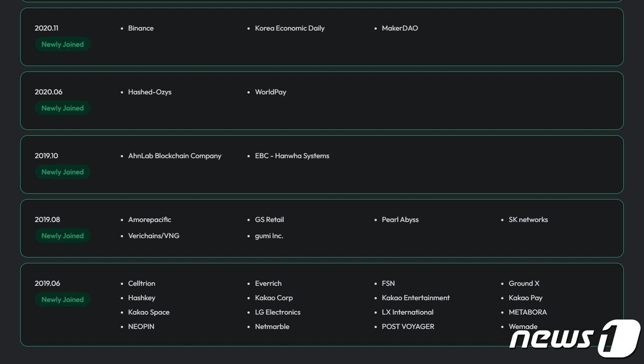Image resolution: width=644 pixels, height=364 pixels.
Task: Click the Newly Joined badge under 2019.08
Action: coord(63,236)
